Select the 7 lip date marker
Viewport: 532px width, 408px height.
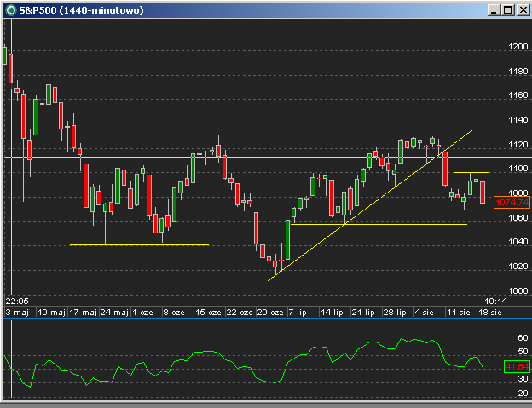click(x=298, y=313)
